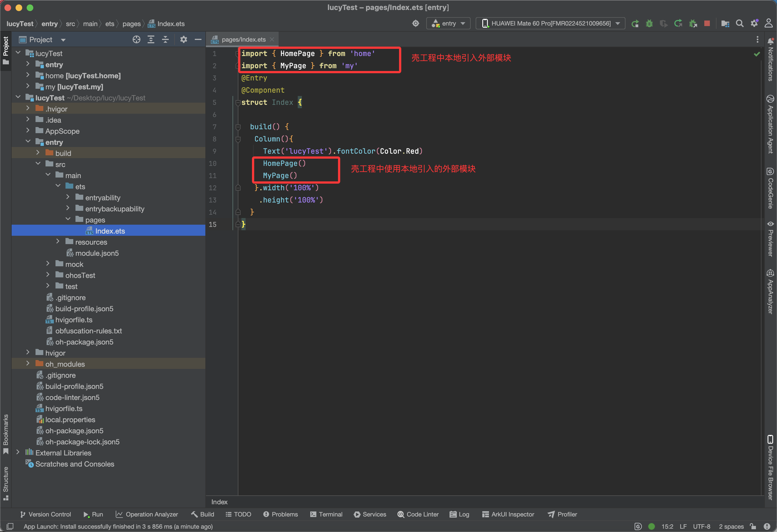Viewport: 777px width, 532px height.
Task: Open the Code Linter tab
Action: click(418, 514)
